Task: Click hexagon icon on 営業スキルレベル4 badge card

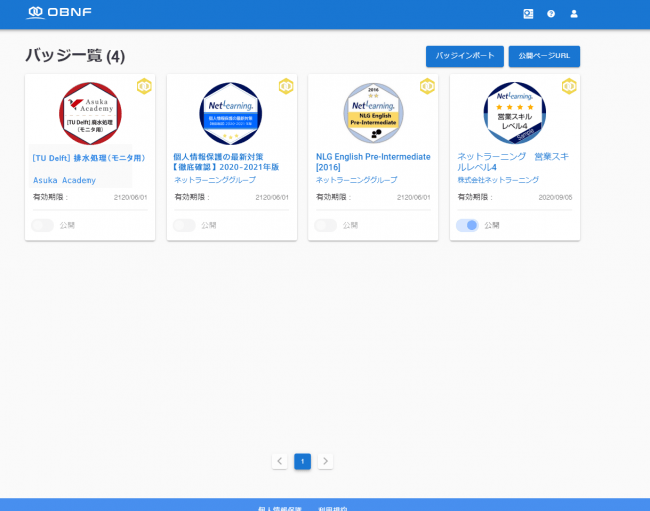Action: [x=569, y=86]
